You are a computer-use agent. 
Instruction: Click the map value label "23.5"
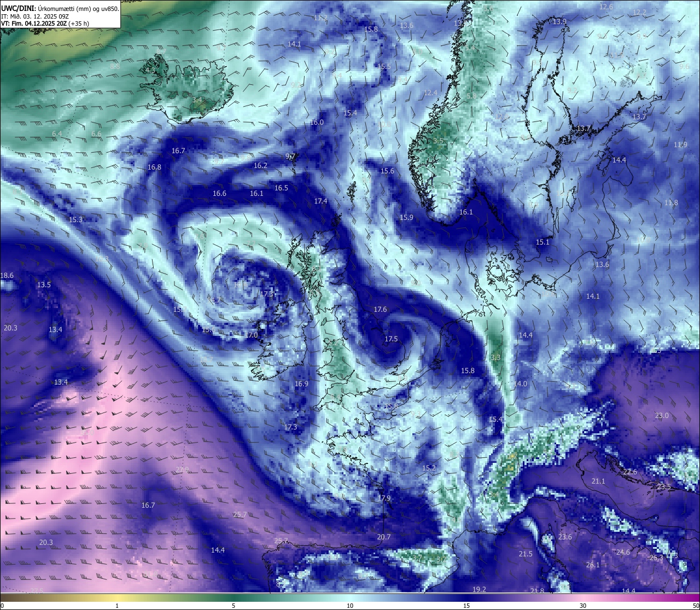663,487
